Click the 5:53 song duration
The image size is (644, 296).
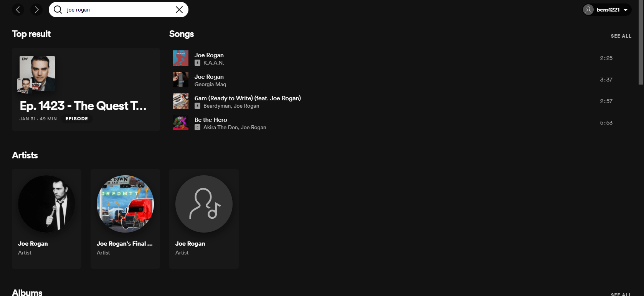click(606, 123)
